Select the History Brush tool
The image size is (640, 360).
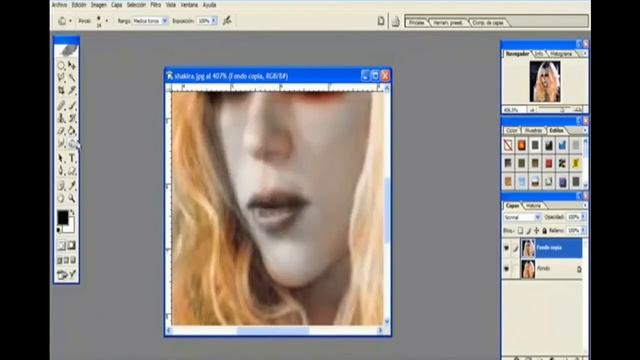[72, 118]
